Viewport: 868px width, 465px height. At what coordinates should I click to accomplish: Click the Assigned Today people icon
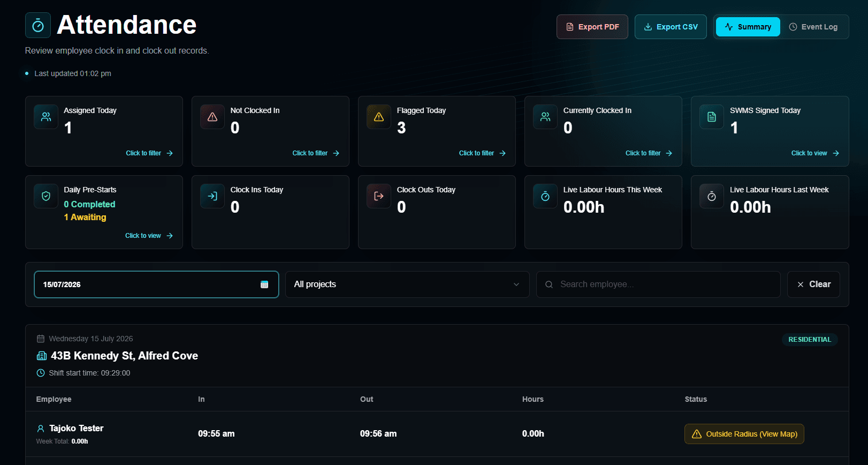pyautogui.click(x=46, y=117)
